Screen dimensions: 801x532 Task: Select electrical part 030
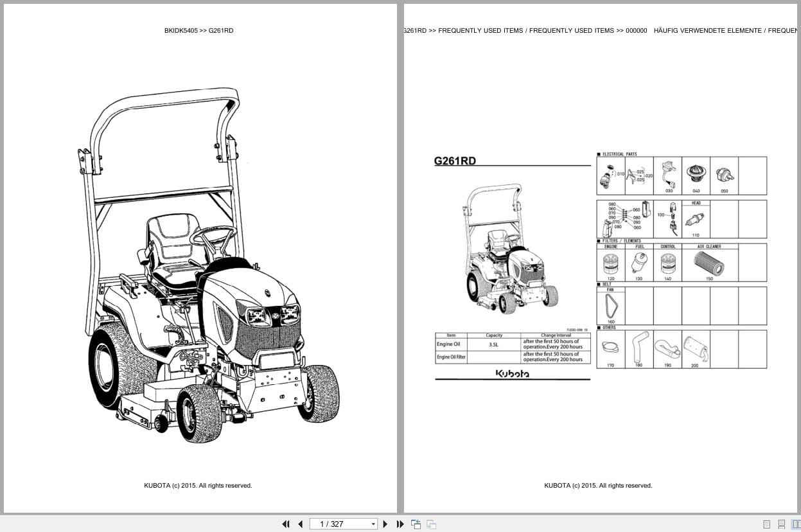[x=668, y=176]
